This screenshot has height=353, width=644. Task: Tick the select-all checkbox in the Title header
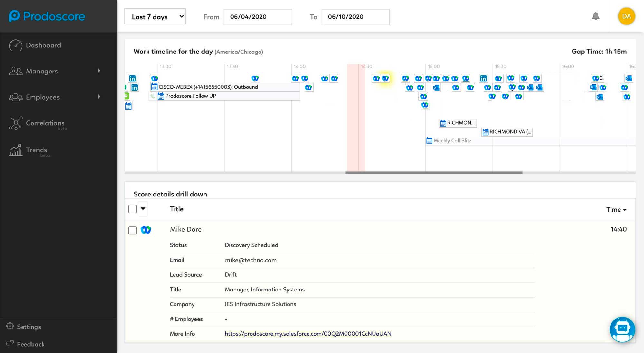point(132,209)
